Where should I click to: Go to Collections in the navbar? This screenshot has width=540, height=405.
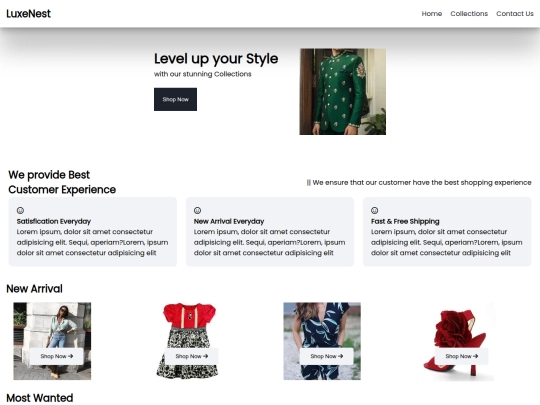469,14
